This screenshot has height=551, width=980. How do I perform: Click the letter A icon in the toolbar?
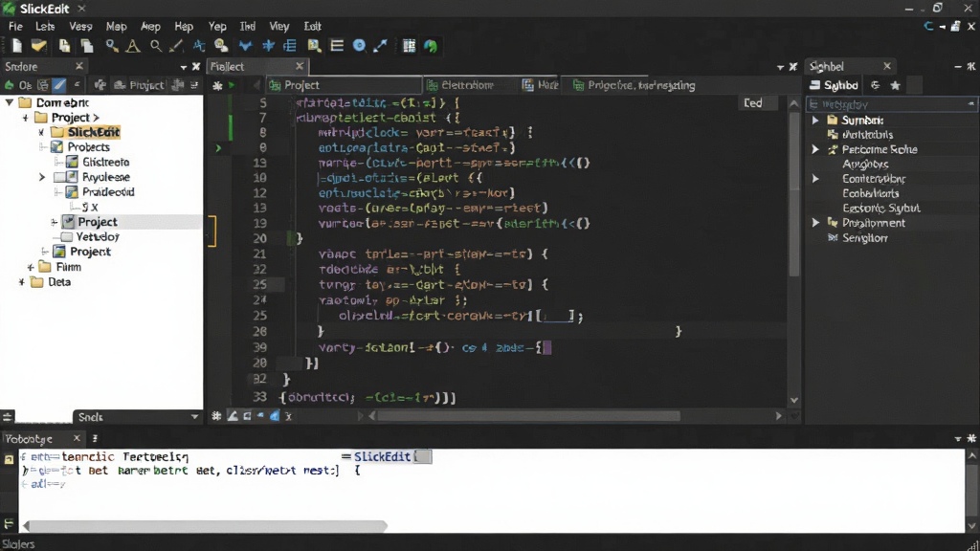pyautogui.click(x=132, y=46)
